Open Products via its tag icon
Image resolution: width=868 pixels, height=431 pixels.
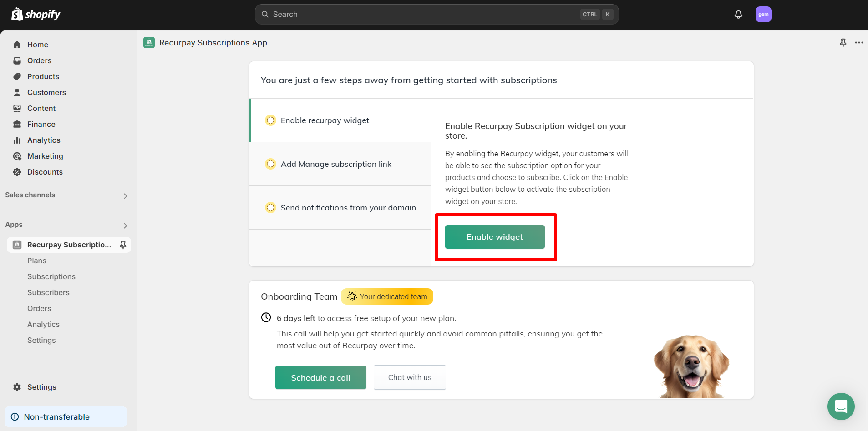point(17,76)
